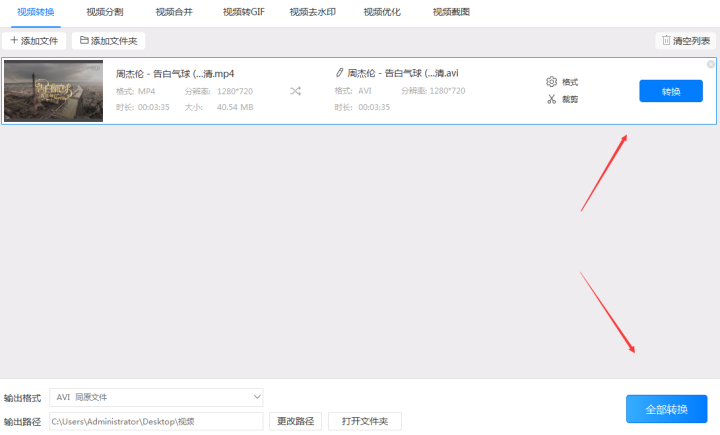Expand the 输出格式 dropdown

(x=156, y=397)
